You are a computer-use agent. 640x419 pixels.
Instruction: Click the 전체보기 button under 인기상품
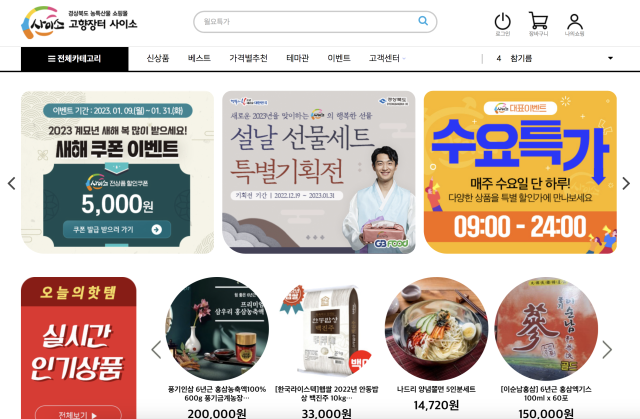(x=78, y=413)
